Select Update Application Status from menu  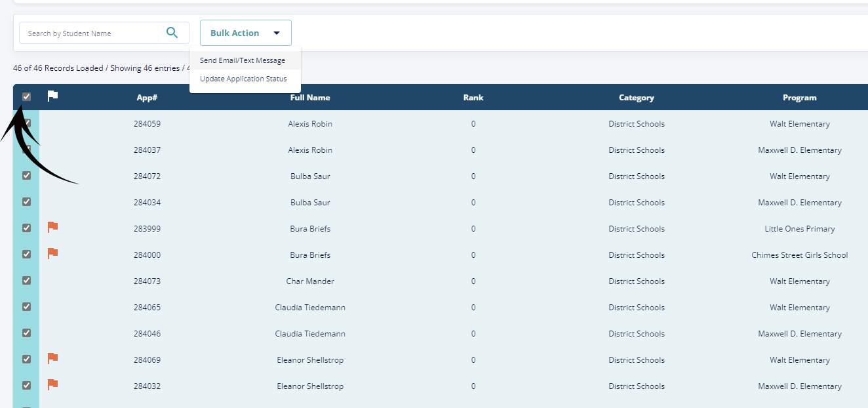tap(243, 79)
